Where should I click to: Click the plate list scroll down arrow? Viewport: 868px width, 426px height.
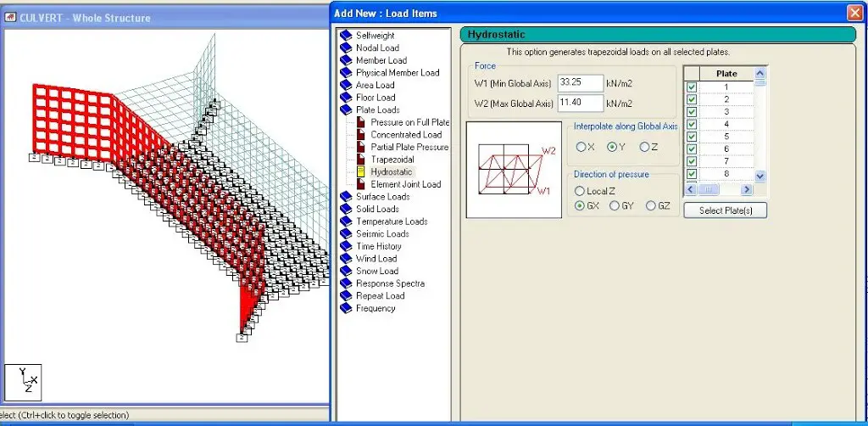click(760, 177)
